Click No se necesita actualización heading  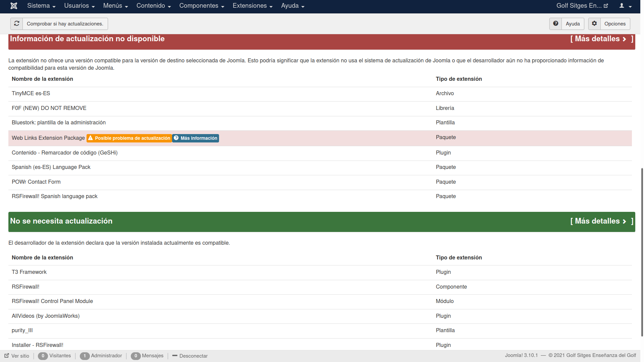click(61, 221)
